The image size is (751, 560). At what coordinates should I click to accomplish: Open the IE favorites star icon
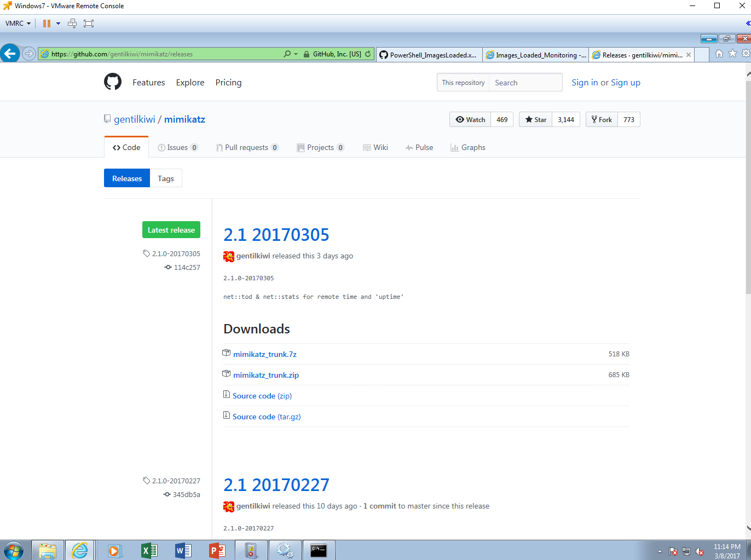[x=732, y=54]
